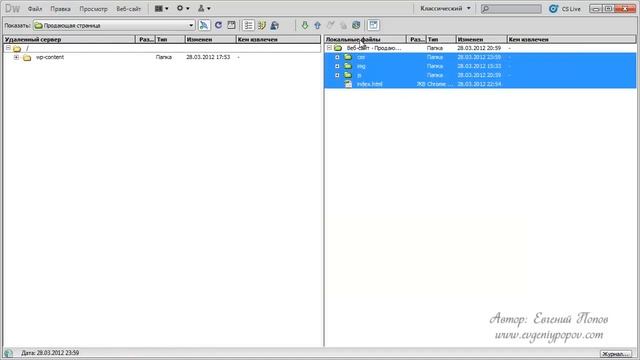Click the search field in title bar

511,9
